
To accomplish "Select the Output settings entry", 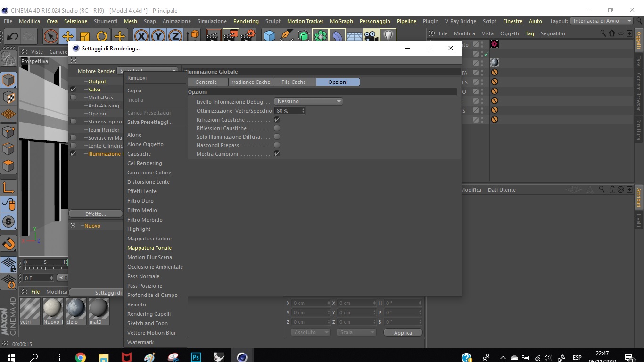I will pos(97,82).
